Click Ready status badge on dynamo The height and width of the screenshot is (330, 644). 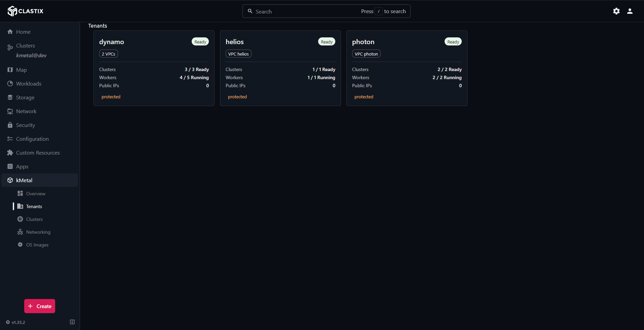pyautogui.click(x=200, y=42)
